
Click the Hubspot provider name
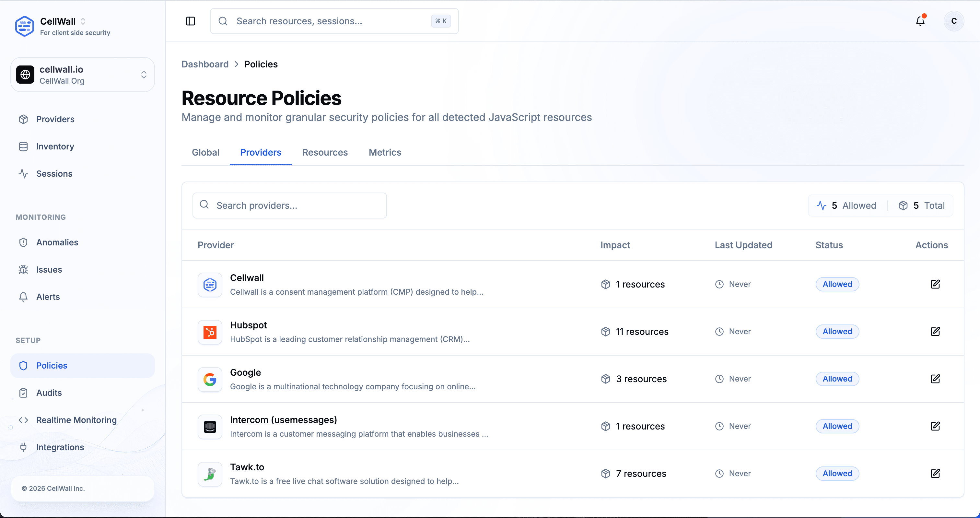coord(249,325)
